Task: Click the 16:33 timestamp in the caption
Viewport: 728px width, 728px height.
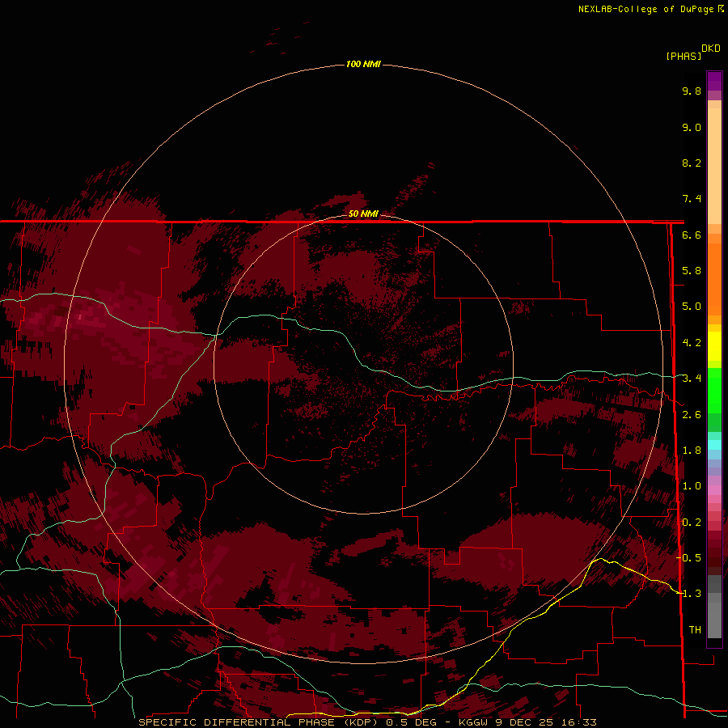Action: click(x=581, y=722)
